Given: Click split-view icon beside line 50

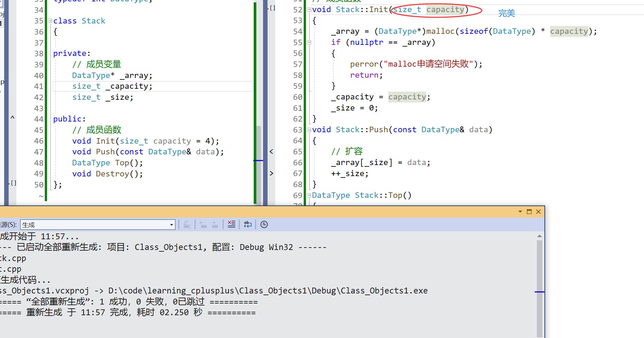Looking at the screenshot, I should (x=13, y=183).
